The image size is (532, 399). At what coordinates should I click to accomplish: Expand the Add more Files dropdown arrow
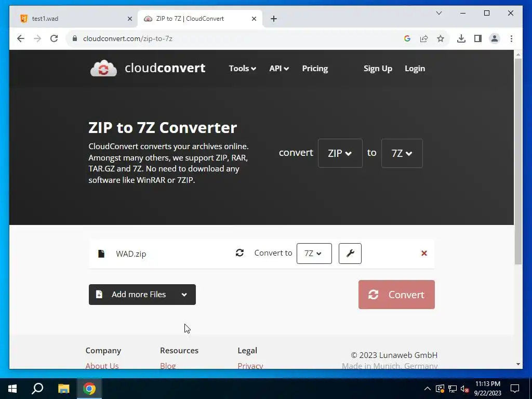[184, 295]
